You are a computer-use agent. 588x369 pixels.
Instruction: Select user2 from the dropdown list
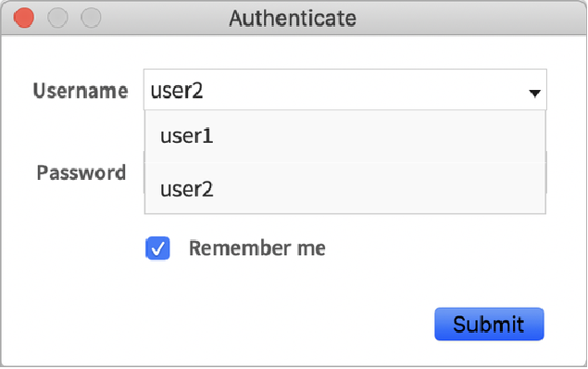345,188
